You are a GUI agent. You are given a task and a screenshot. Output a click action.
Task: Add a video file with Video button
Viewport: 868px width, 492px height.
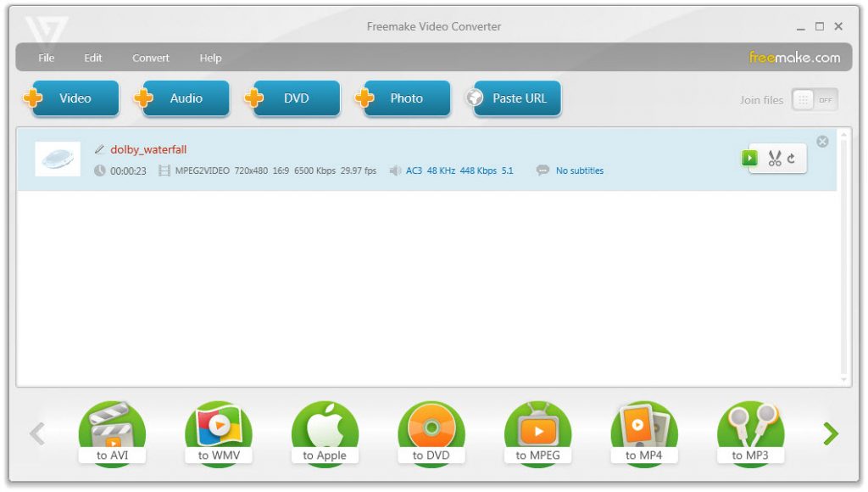coord(72,98)
